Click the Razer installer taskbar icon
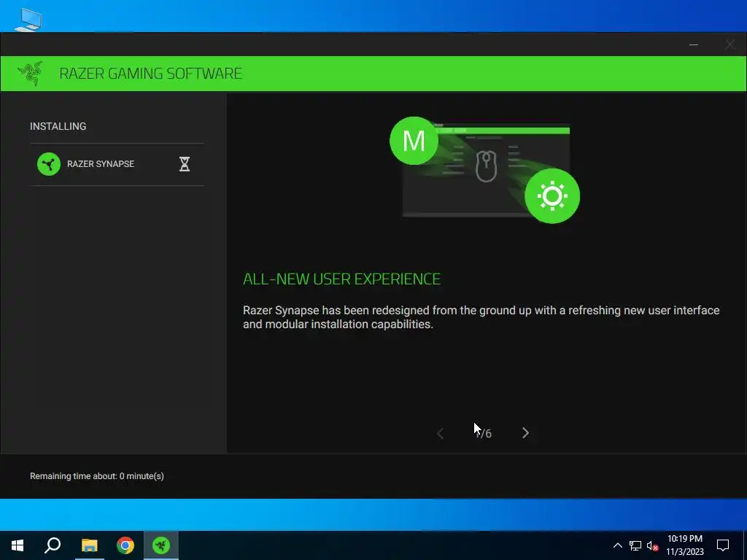Viewport: 747px width, 560px height. tap(161, 545)
